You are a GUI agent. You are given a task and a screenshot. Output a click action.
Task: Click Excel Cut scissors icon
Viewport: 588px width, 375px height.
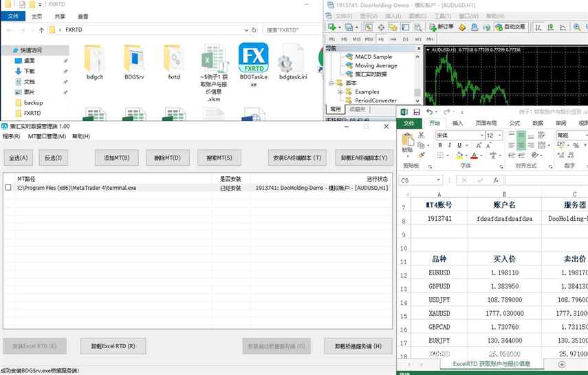pyautogui.click(x=421, y=135)
